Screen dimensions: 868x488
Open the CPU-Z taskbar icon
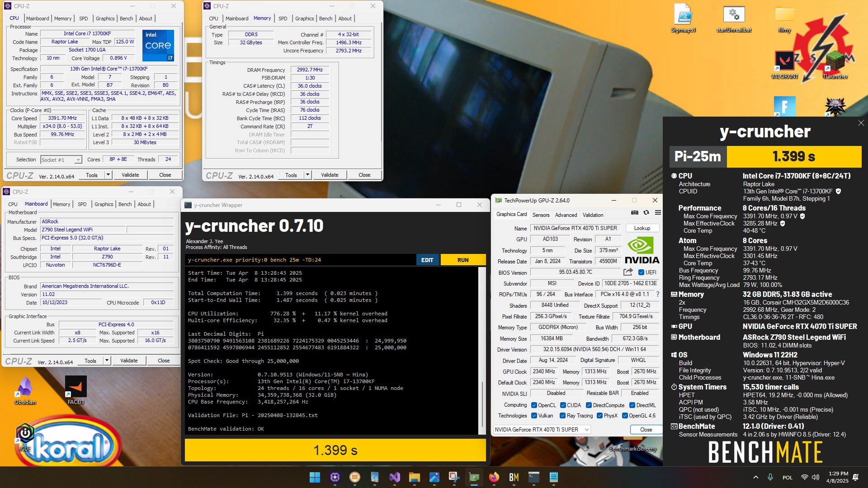335,477
